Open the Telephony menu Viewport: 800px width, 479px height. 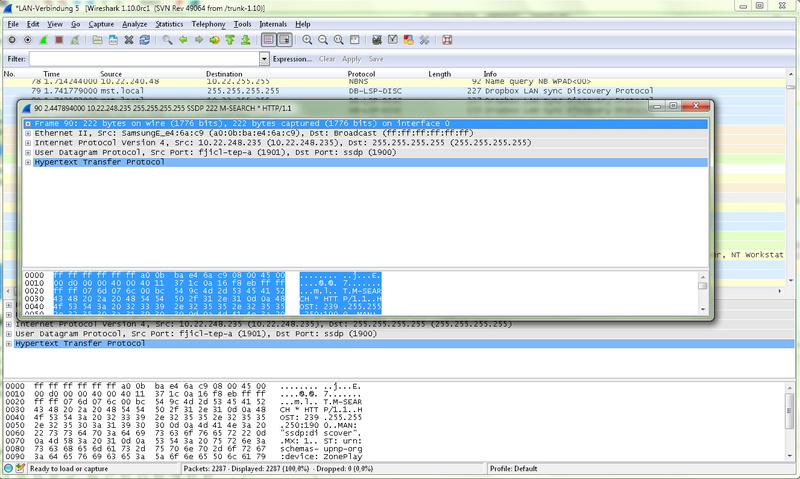208,24
